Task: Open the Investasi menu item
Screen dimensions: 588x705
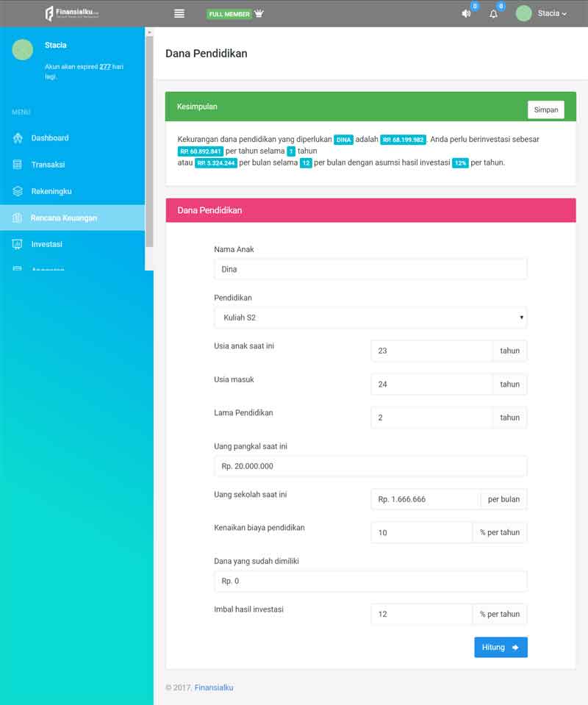Action: 46,244
